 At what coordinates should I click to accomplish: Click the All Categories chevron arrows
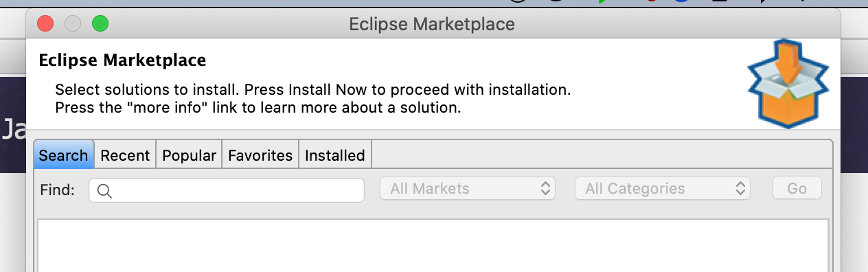point(740,189)
